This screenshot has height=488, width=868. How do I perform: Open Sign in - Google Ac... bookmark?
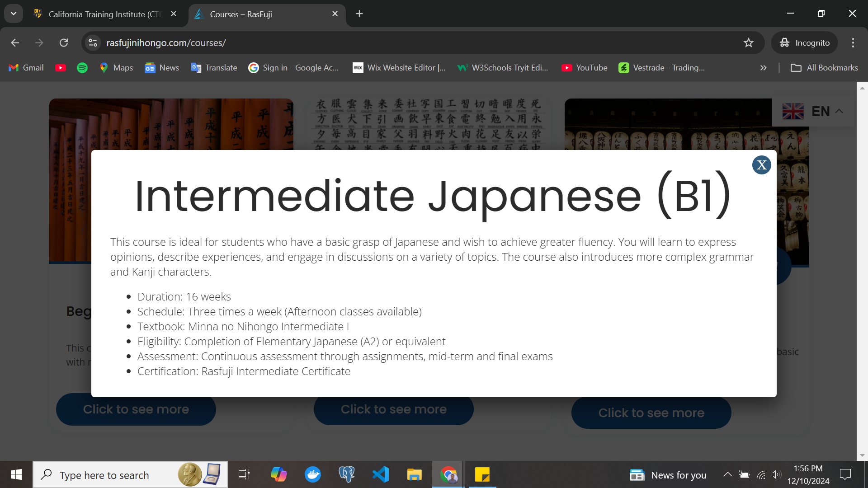[x=293, y=68]
